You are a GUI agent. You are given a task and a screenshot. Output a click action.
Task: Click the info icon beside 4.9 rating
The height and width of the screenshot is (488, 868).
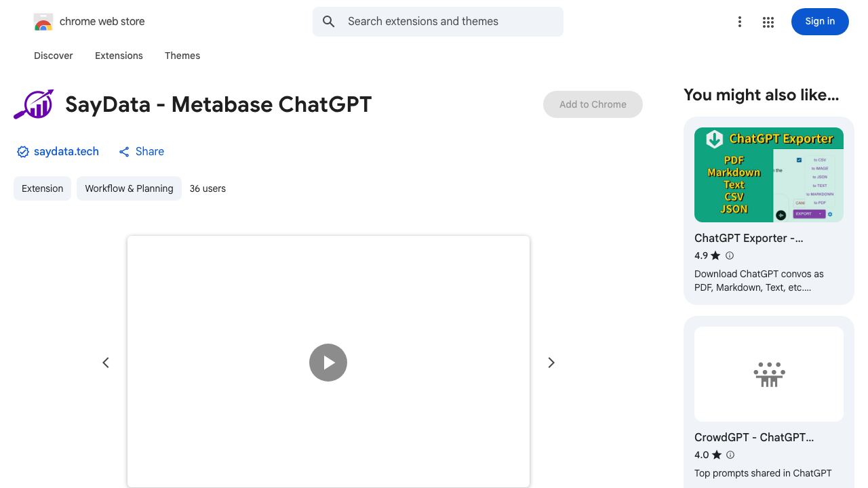tap(730, 256)
